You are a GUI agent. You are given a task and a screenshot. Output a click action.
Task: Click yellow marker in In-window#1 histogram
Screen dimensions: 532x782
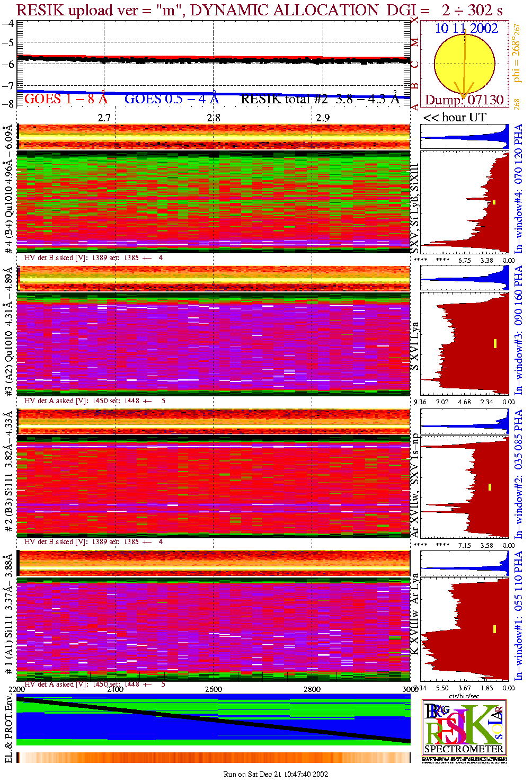tap(494, 629)
